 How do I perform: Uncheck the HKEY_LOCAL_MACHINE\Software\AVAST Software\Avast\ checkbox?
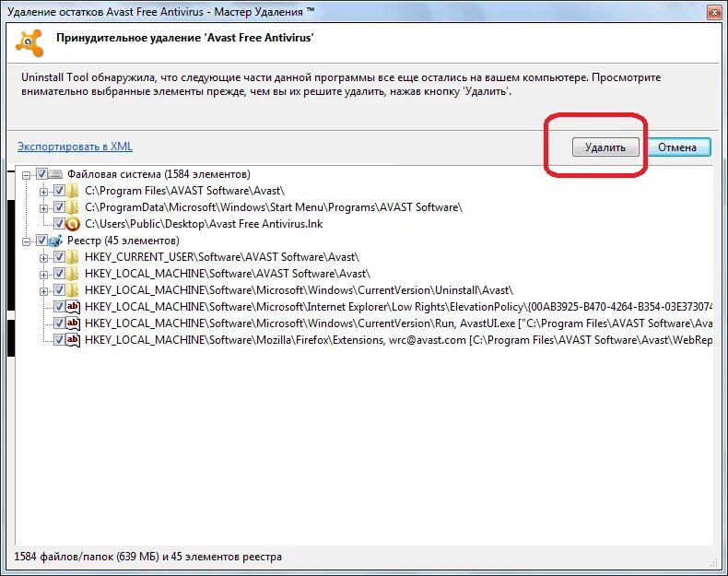(x=59, y=274)
